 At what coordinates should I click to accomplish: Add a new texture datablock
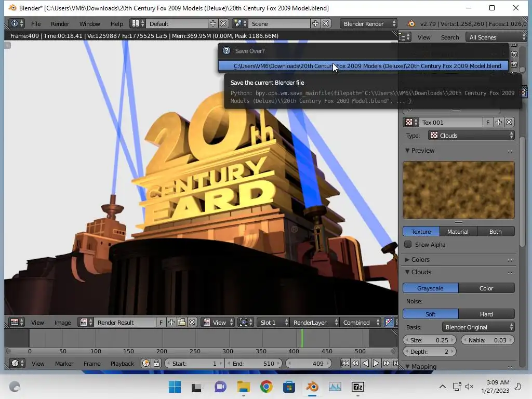click(498, 123)
